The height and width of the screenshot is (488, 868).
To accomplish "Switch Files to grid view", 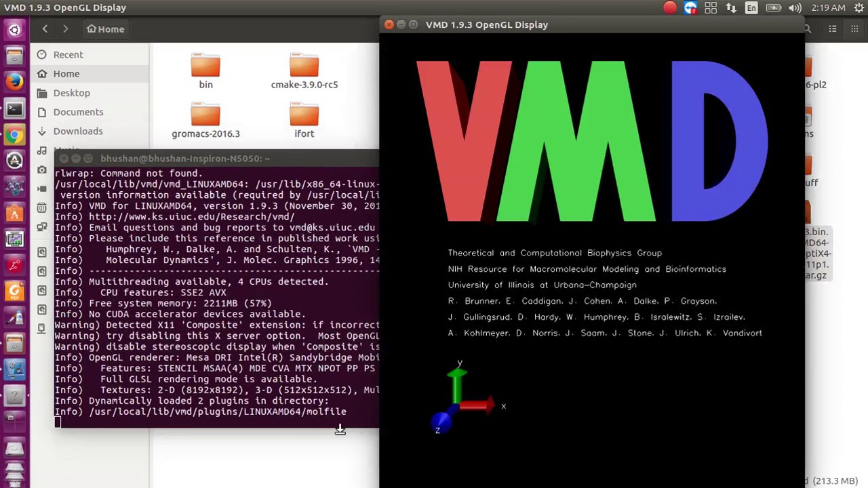I will tap(854, 29).
